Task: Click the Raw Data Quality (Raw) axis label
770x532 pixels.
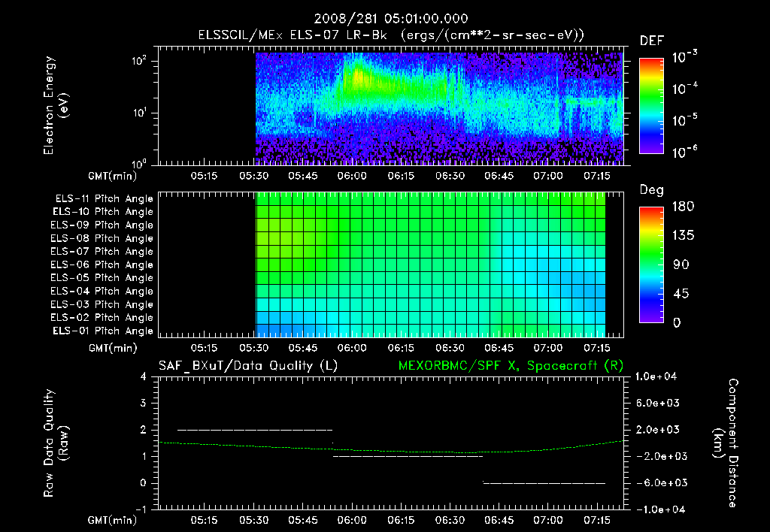Action: click(x=56, y=443)
